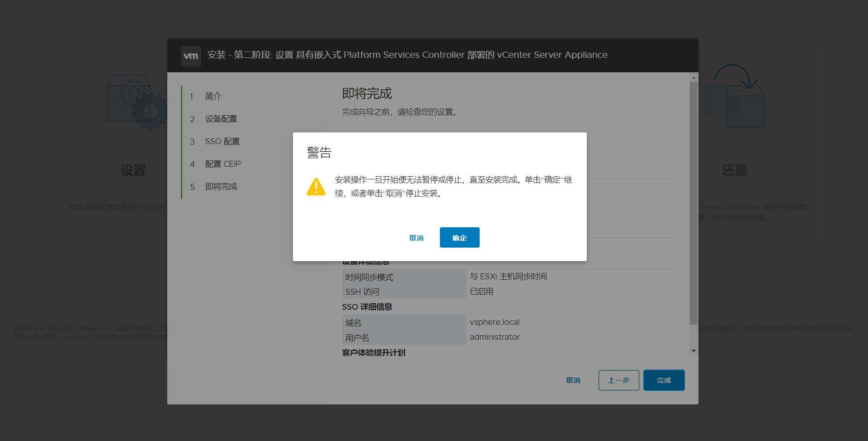Click the 已启用 SSH access value
Image resolution: width=868 pixels, height=441 pixels.
(481, 291)
